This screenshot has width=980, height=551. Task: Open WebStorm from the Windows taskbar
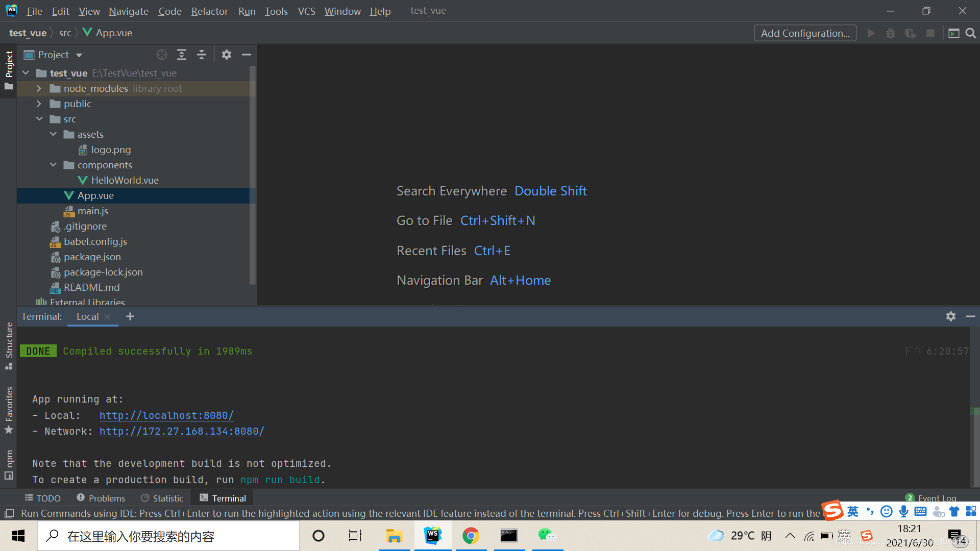pos(433,535)
